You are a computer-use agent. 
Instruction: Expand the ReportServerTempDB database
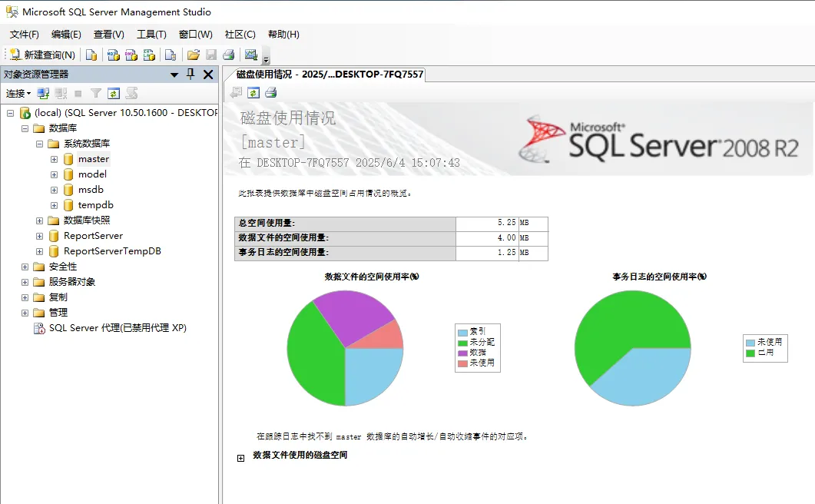pos(39,251)
